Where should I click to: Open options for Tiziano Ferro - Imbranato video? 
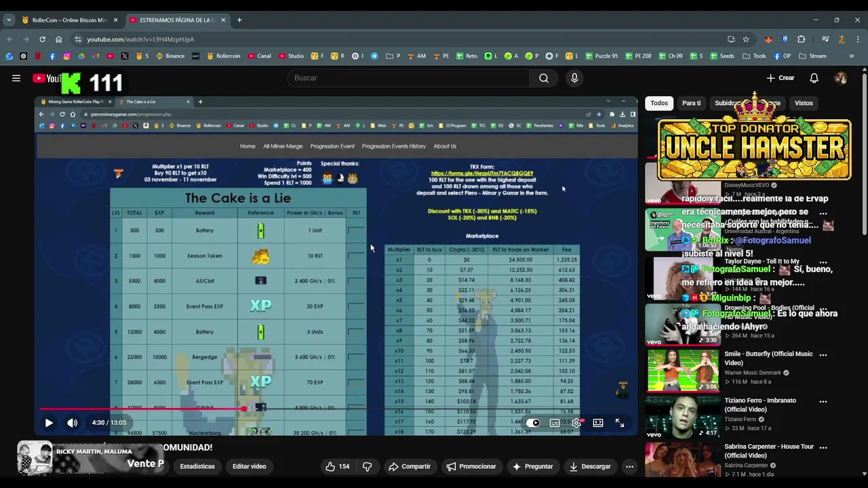(x=823, y=401)
